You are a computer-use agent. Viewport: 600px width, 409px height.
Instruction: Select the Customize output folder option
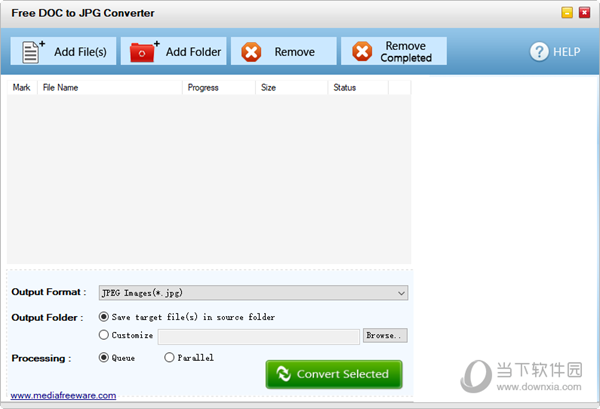(x=104, y=335)
